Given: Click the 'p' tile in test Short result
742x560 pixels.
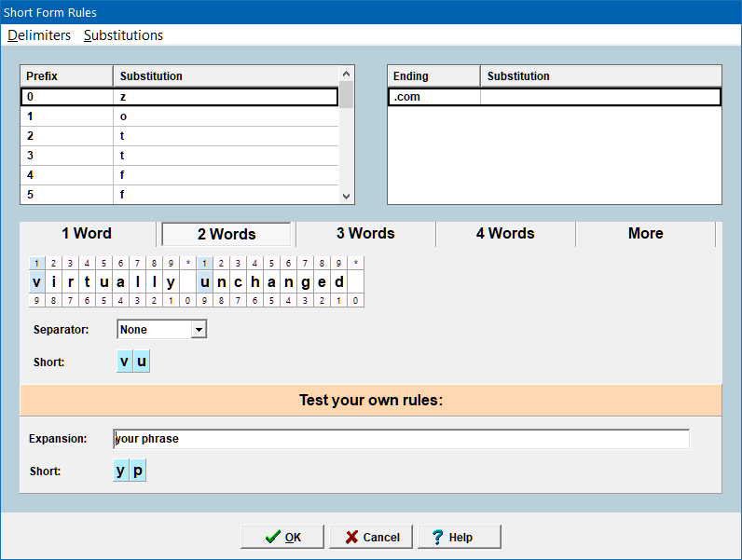Looking at the screenshot, I should coord(138,471).
